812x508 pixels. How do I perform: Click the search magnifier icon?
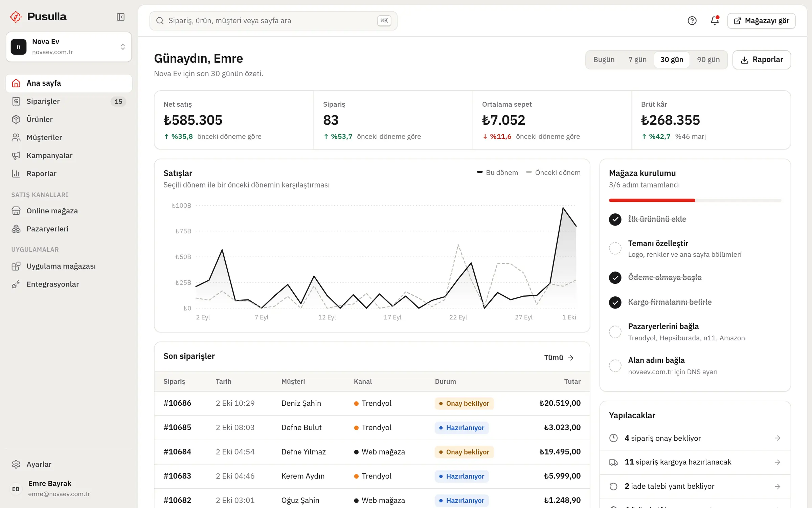(160, 21)
